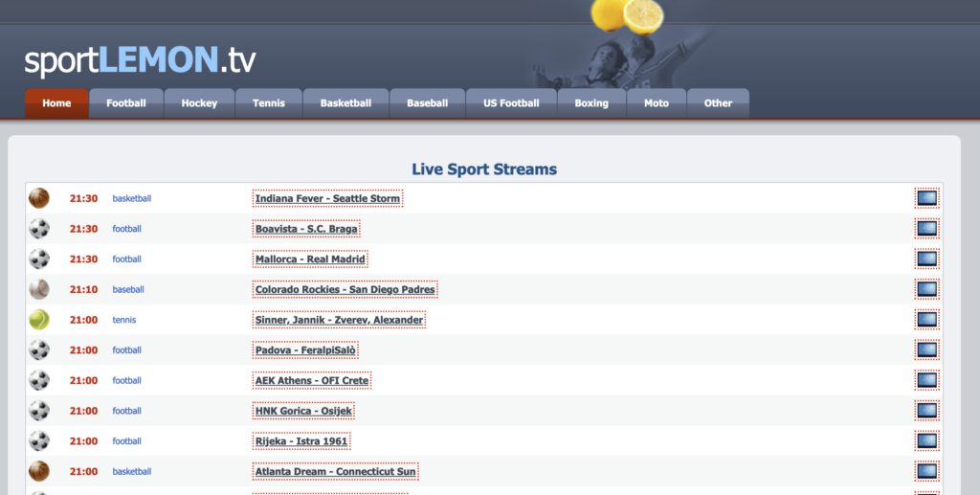Open Atlanta Dream - Connecticut Sun link
980x495 pixels.
coord(336,471)
